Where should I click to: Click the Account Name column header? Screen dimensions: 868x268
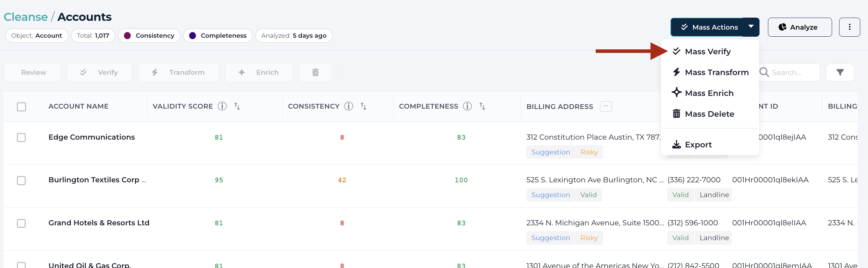click(x=79, y=106)
